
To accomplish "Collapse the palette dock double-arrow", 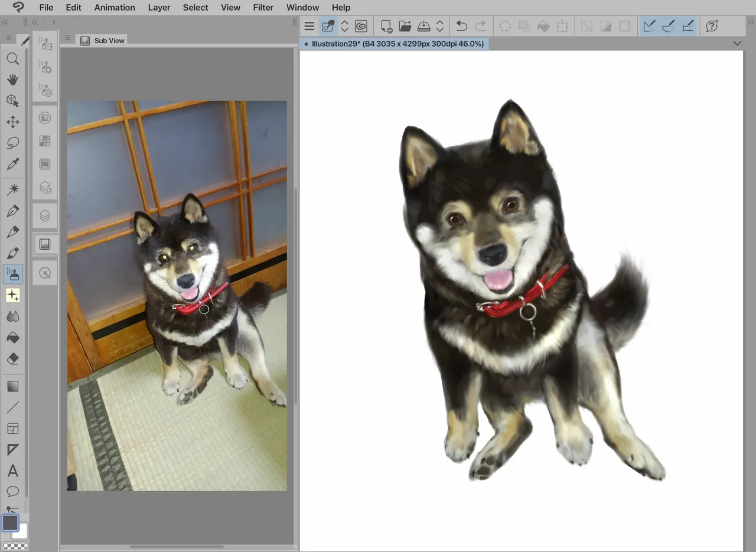I will click(x=35, y=22).
